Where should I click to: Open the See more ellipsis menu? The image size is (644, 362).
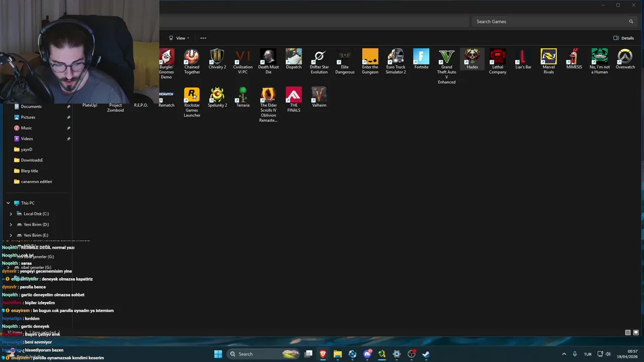[203, 38]
